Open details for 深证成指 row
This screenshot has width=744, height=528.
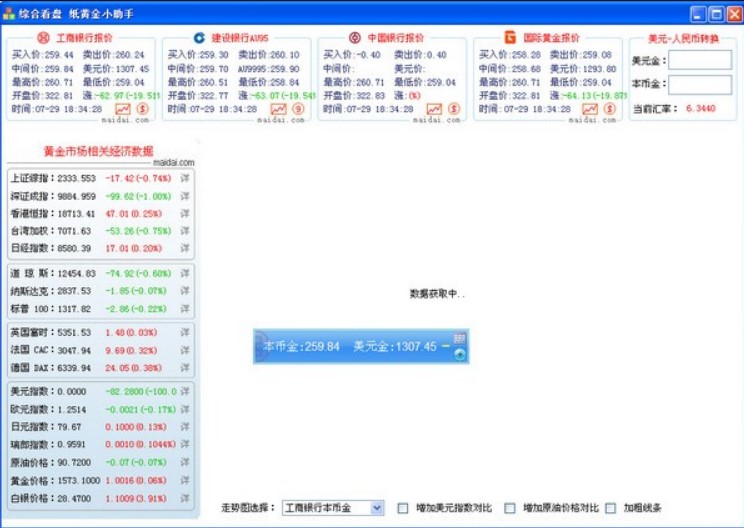coord(185,196)
